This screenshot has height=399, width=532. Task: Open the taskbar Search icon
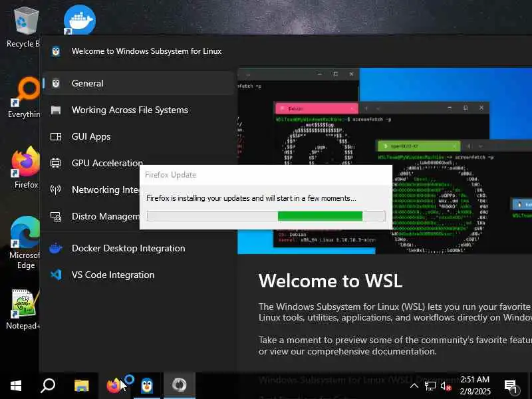pos(48,386)
